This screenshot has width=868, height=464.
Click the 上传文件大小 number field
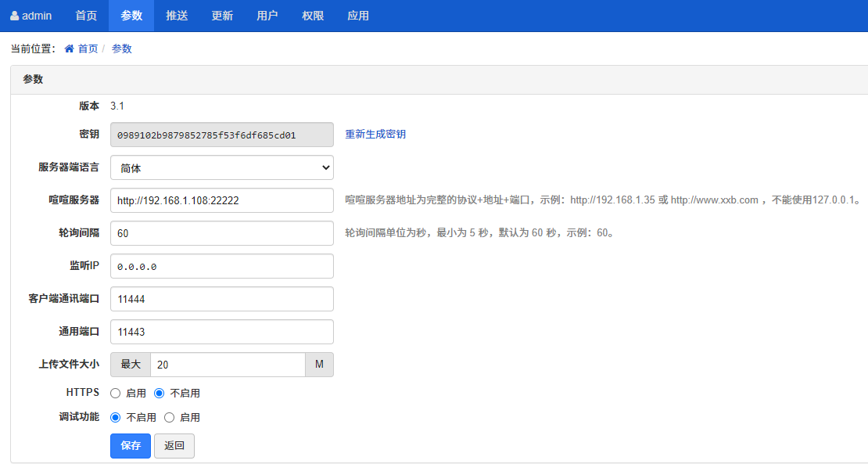click(x=227, y=365)
